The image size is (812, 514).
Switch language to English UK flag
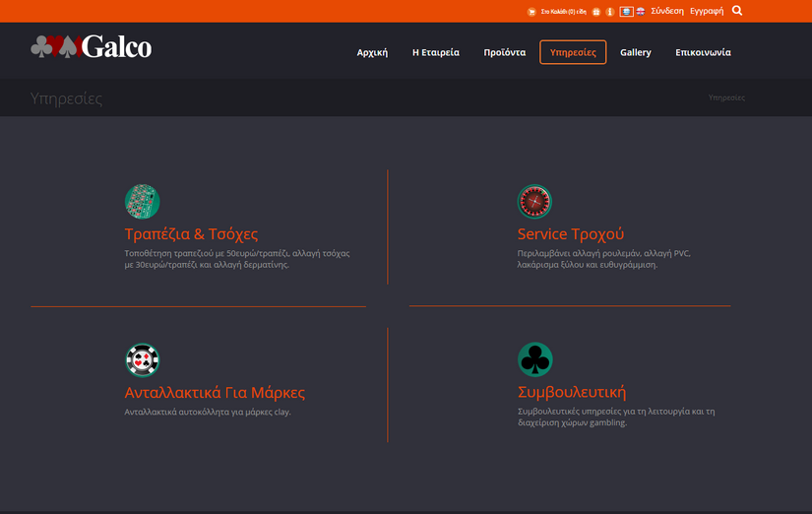(640, 12)
